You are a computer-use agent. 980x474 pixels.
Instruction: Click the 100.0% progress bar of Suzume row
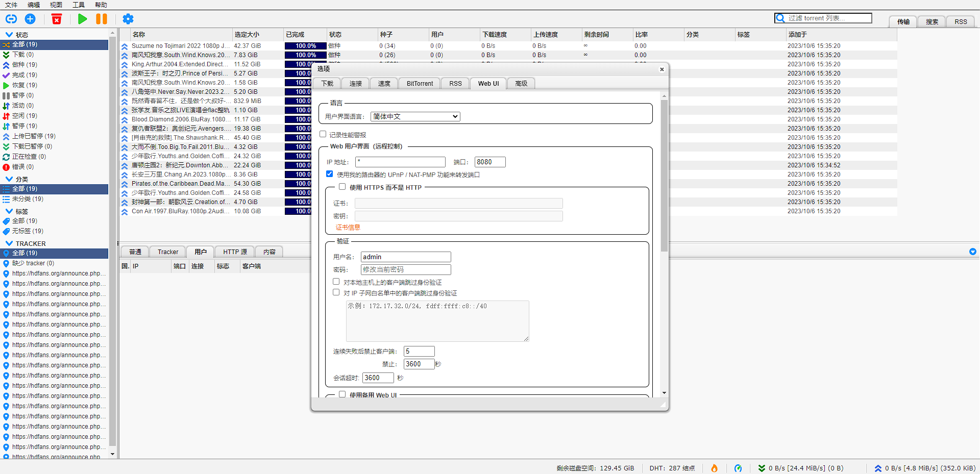[306, 46]
